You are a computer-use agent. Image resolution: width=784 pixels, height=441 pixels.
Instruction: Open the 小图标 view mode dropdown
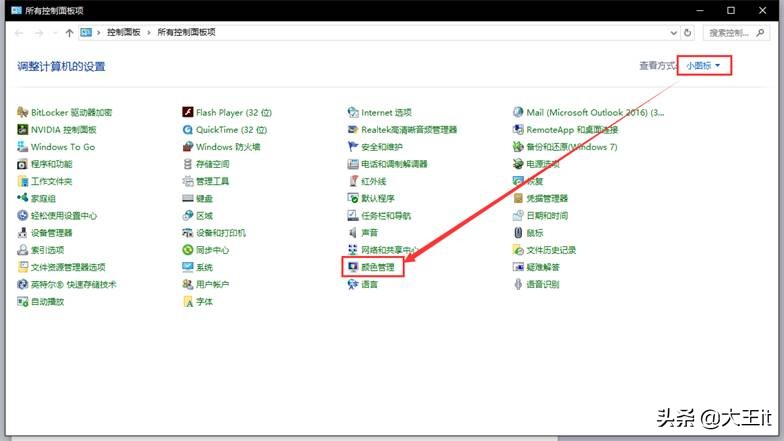(x=704, y=66)
